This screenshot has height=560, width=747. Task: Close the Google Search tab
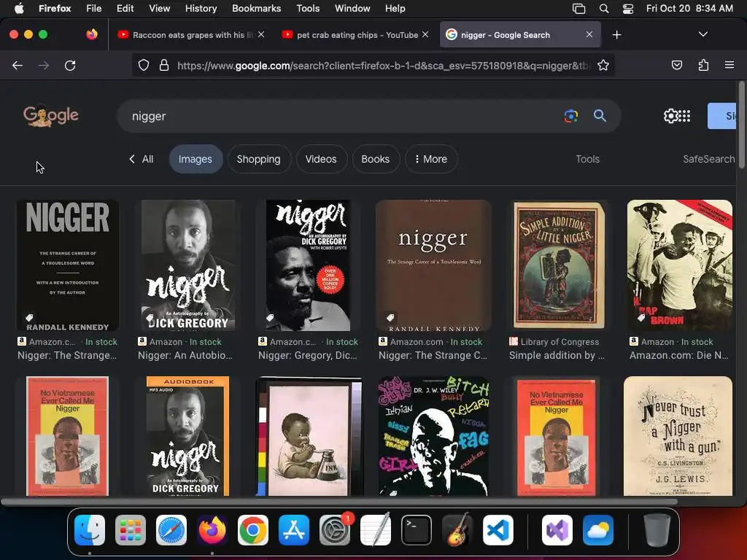589,34
